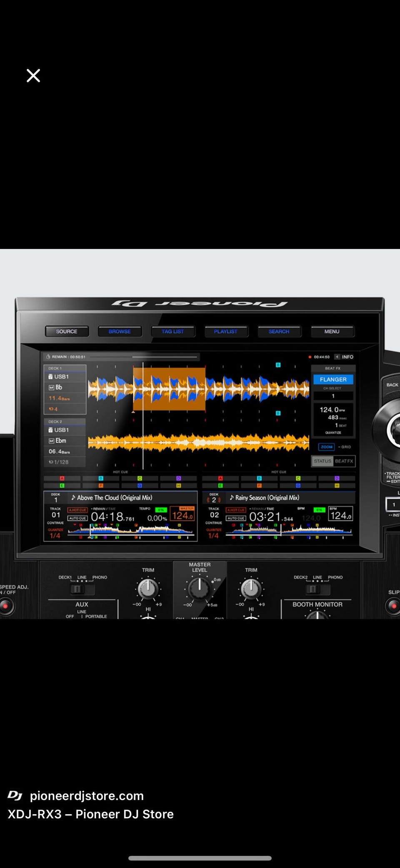Change the CH SELECT value 1

(333, 396)
